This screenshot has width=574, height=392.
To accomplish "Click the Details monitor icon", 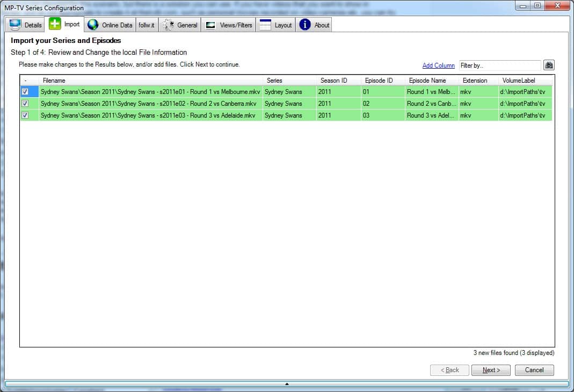I will tap(15, 25).
